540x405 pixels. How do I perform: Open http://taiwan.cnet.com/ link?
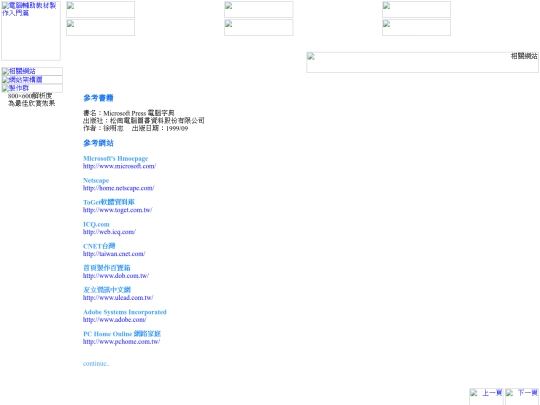[114, 254]
